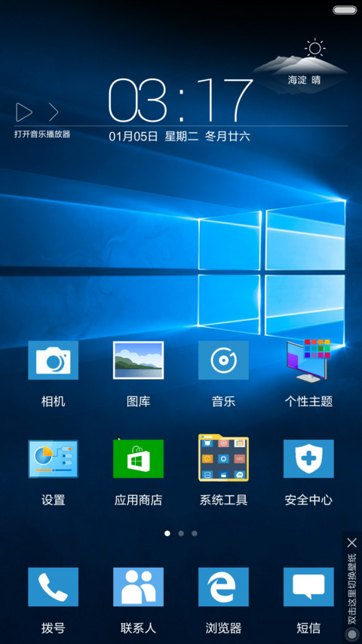The image size is (362, 644).
Task: Tap the date 01月05日 星期二
Action: 154,137
